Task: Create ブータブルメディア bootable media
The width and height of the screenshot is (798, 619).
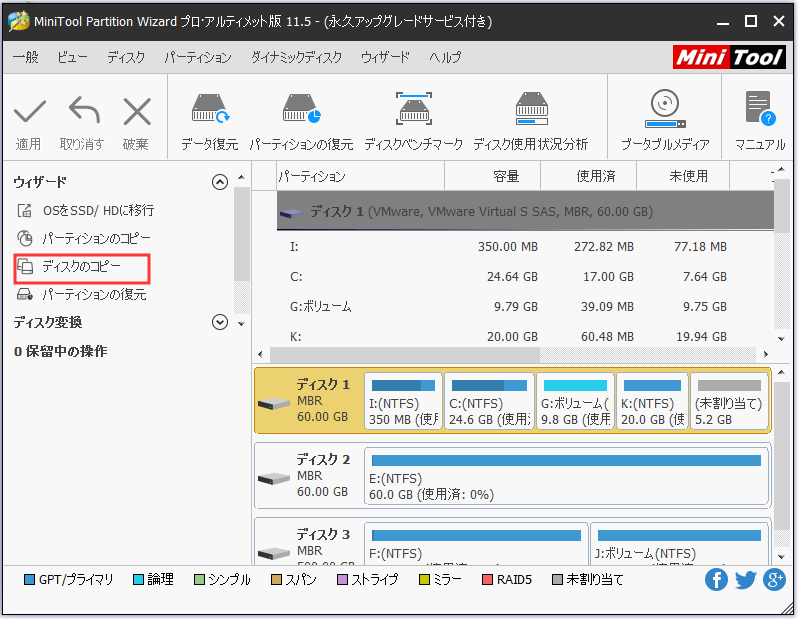Action: point(665,109)
